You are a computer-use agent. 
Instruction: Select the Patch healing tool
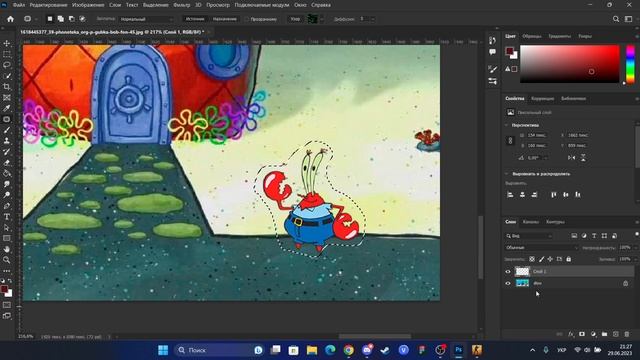(7, 119)
